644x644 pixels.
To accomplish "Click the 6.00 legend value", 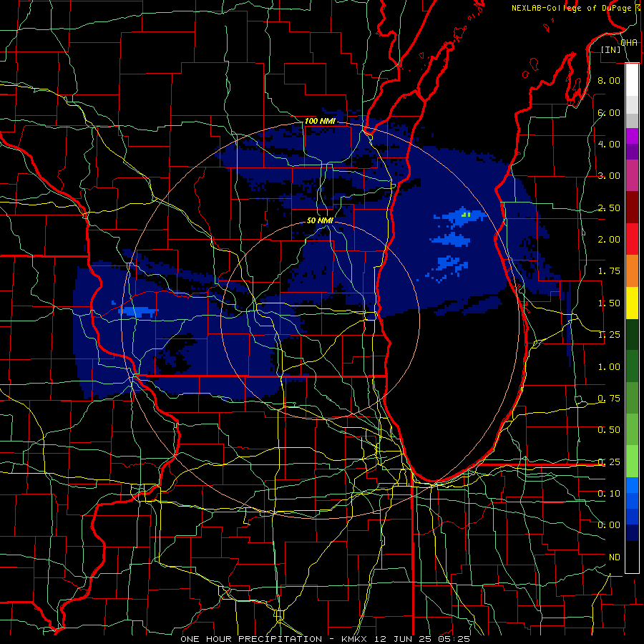I will pyautogui.click(x=609, y=112).
